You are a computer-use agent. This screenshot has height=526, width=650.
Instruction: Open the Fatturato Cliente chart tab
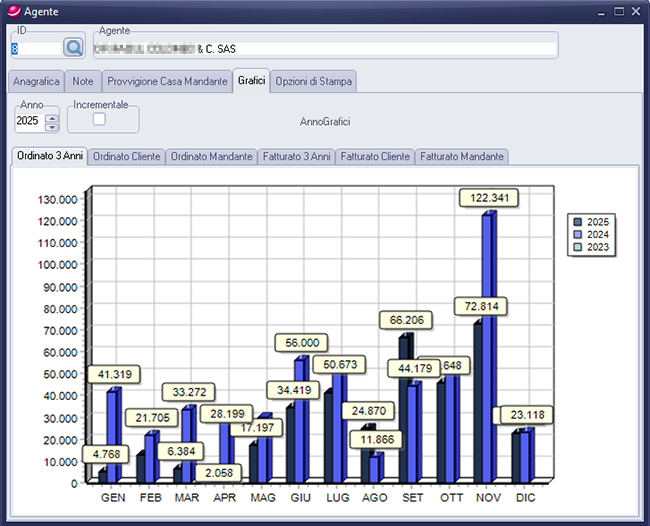coord(375,157)
